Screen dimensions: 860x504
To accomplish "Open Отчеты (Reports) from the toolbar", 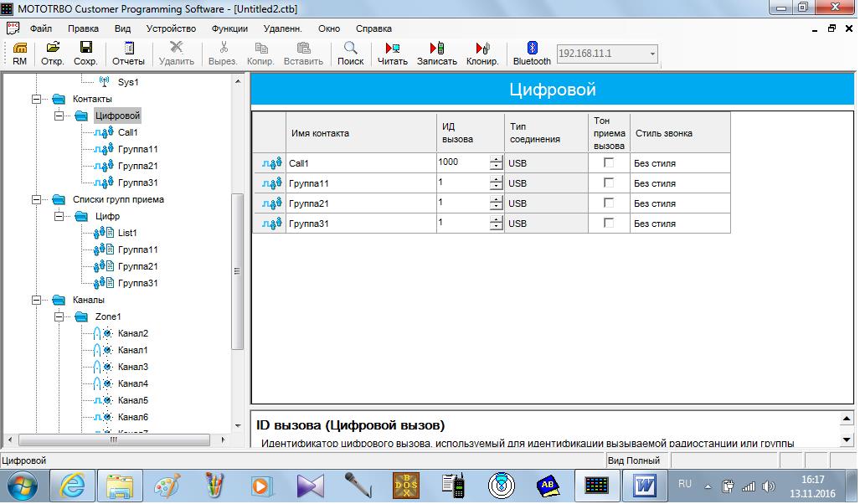I will pos(128,54).
